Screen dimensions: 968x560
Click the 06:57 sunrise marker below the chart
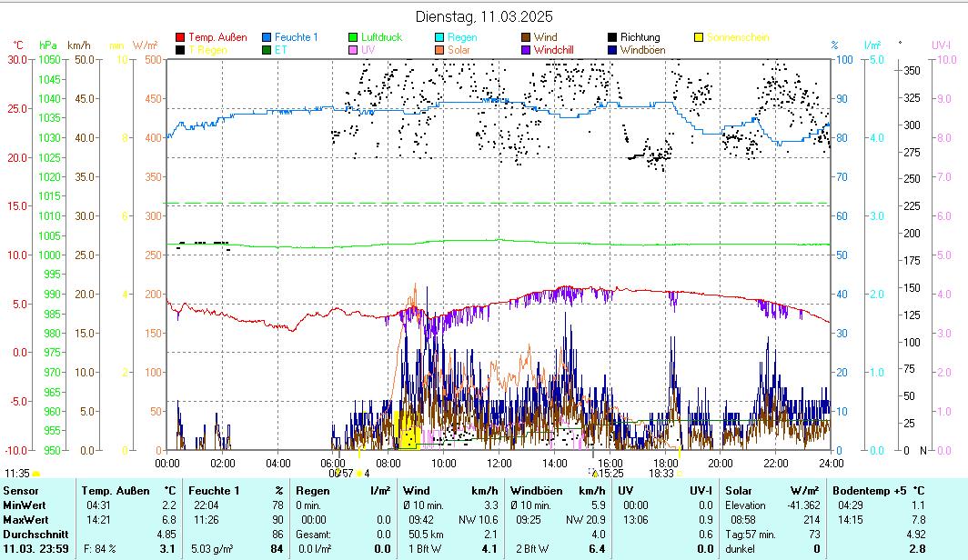coord(338,473)
